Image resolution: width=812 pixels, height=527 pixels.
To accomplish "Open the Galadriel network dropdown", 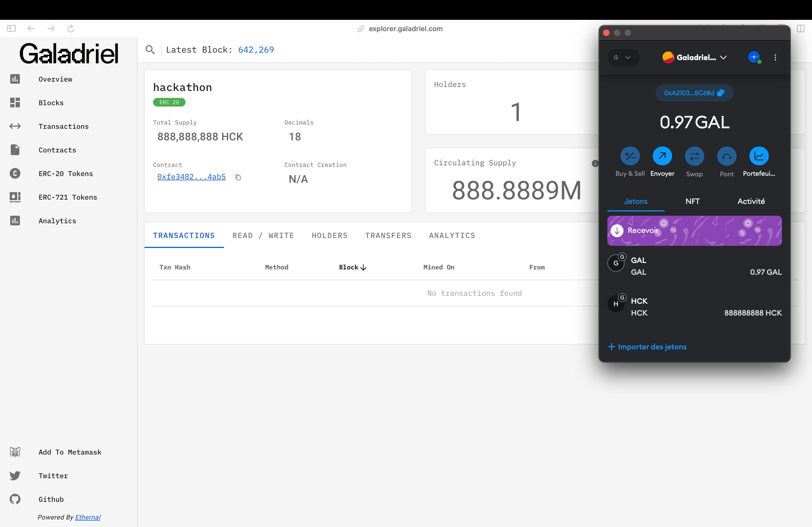I will [x=694, y=57].
